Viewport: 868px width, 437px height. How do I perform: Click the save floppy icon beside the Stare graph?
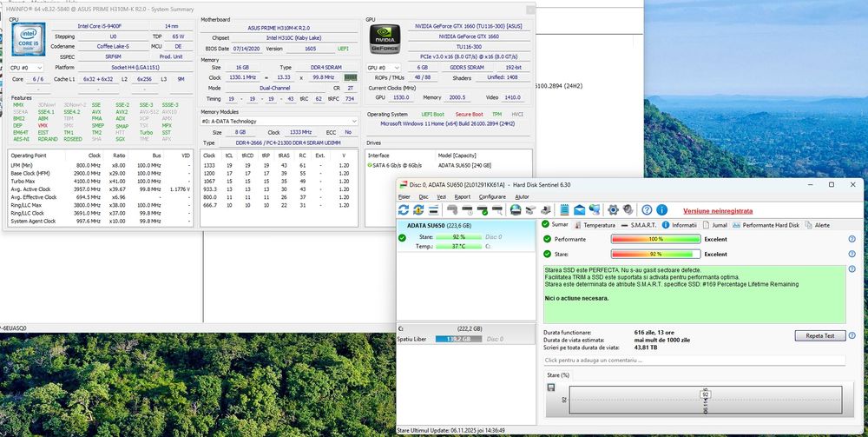tap(551, 387)
